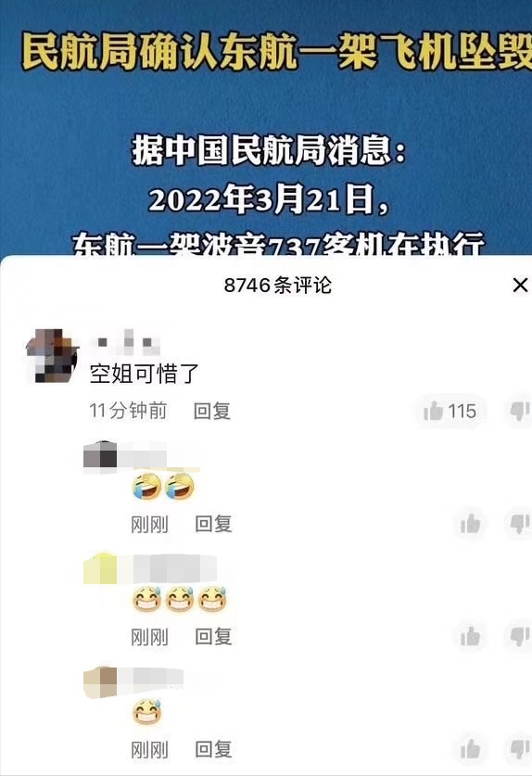532x776 pixels.
Task: Dislike the reply with three sweat-smile emojis
Action: tap(520, 636)
